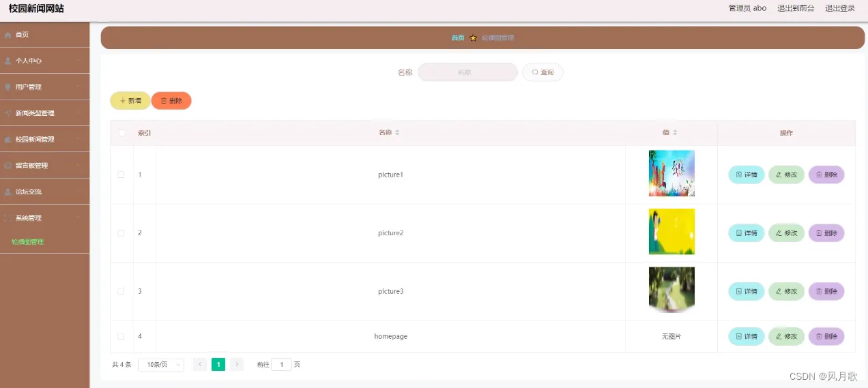Click the name cell 'picture2'

tap(391, 233)
